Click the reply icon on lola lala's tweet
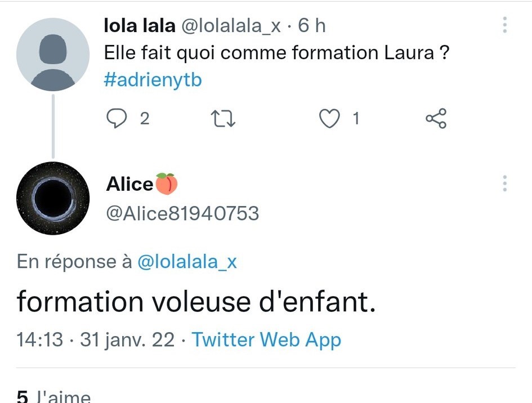532x403 pixels. coord(116,118)
